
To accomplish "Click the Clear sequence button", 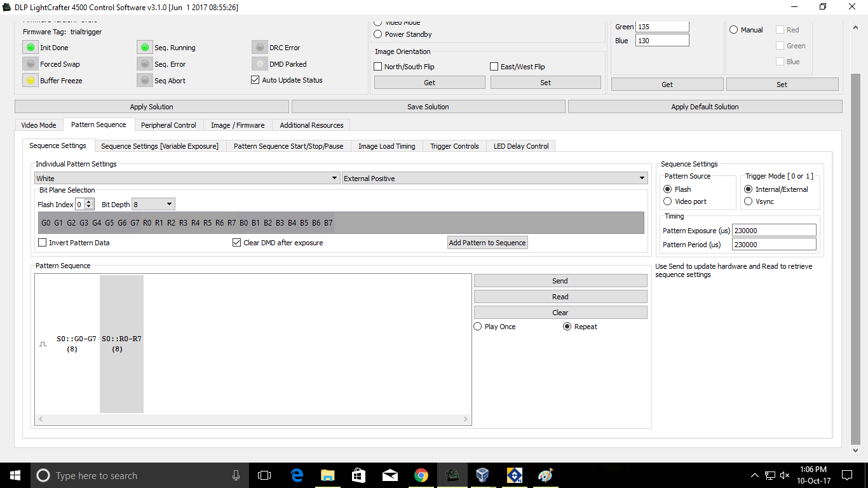I will 560,313.
